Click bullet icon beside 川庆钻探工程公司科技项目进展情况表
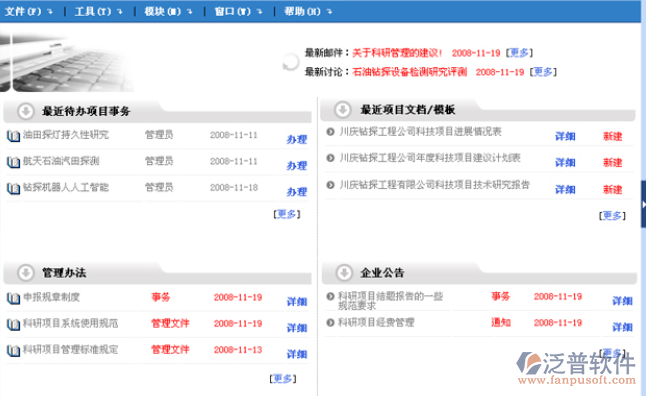Screen dimensions: 646x396 click(x=330, y=132)
